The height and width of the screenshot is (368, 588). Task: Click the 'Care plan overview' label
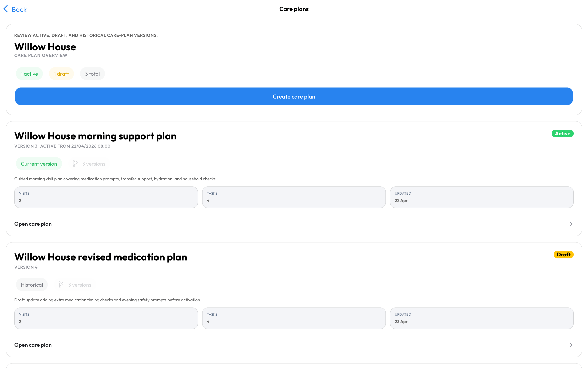click(x=41, y=55)
